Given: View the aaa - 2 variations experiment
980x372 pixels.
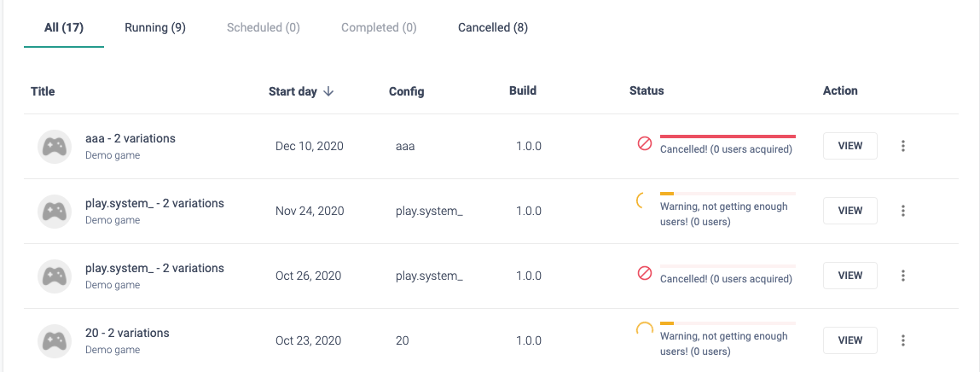Looking at the screenshot, I should [x=850, y=146].
